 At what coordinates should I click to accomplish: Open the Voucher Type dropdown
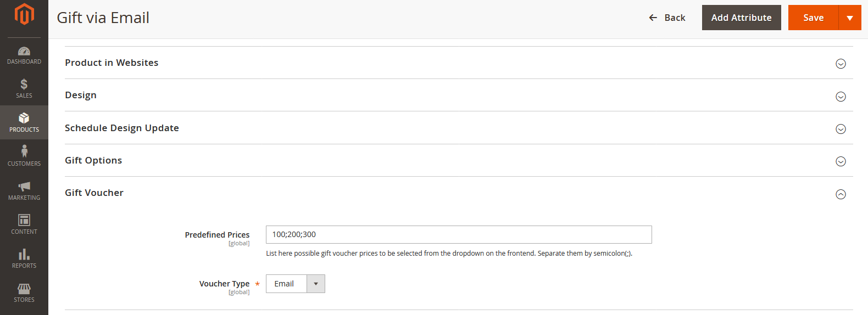point(296,284)
